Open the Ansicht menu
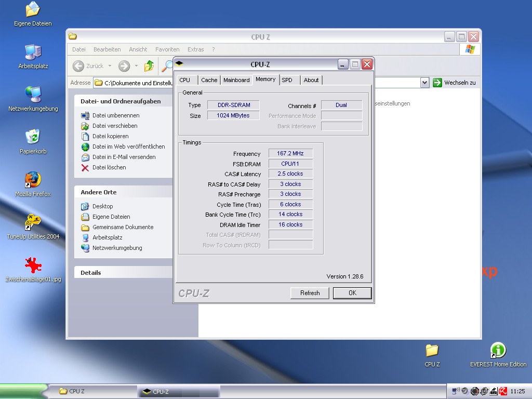 [x=138, y=49]
